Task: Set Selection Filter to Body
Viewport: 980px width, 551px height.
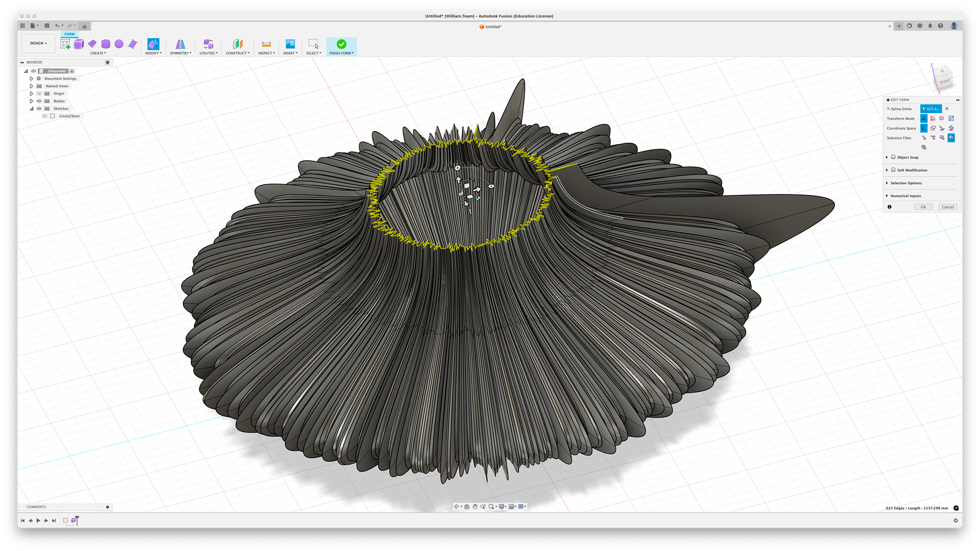Action: (924, 147)
